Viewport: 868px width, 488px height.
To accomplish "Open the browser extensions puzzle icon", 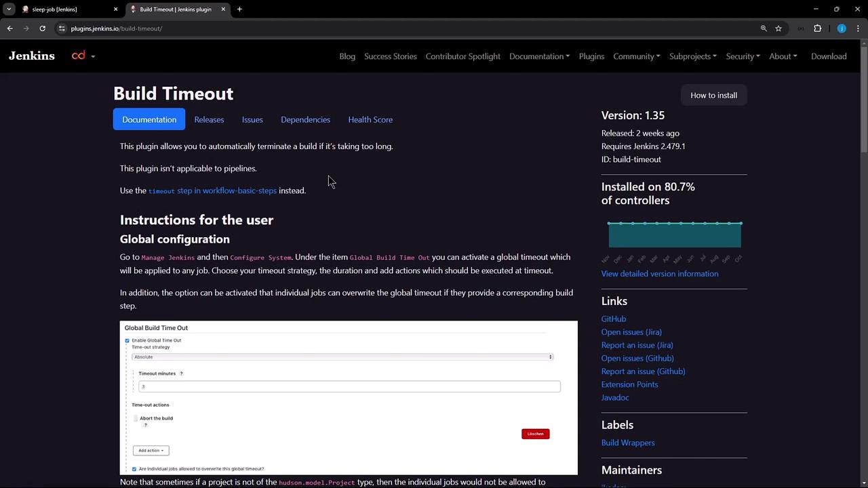I will click(817, 28).
